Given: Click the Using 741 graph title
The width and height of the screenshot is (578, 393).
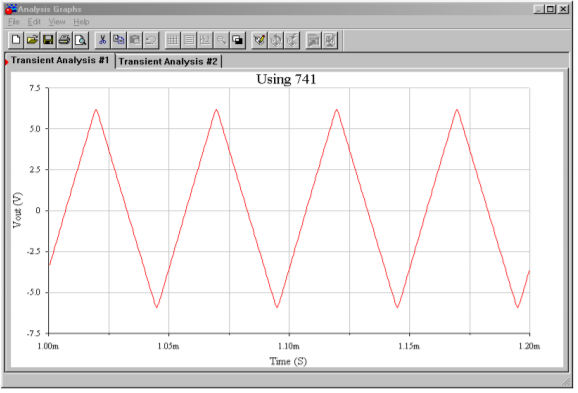Looking at the screenshot, I should click(286, 79).
